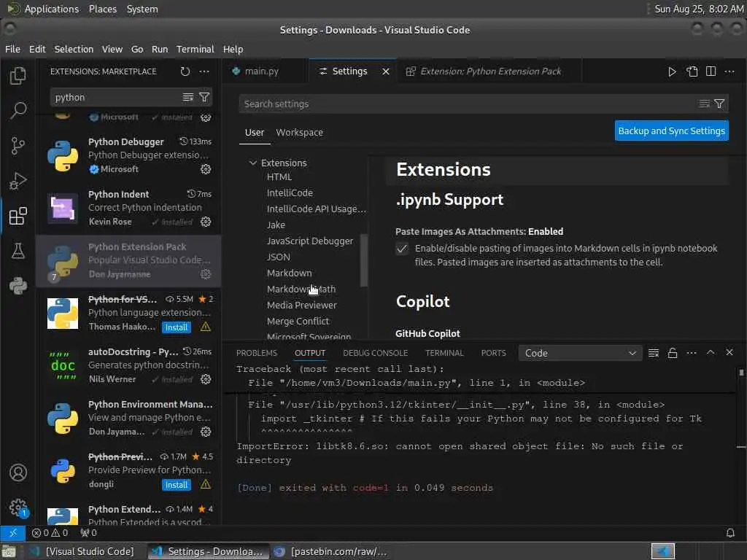Open marketplace Views and More Actions
This screenshot has height=560, width=747.
[204, 71]
